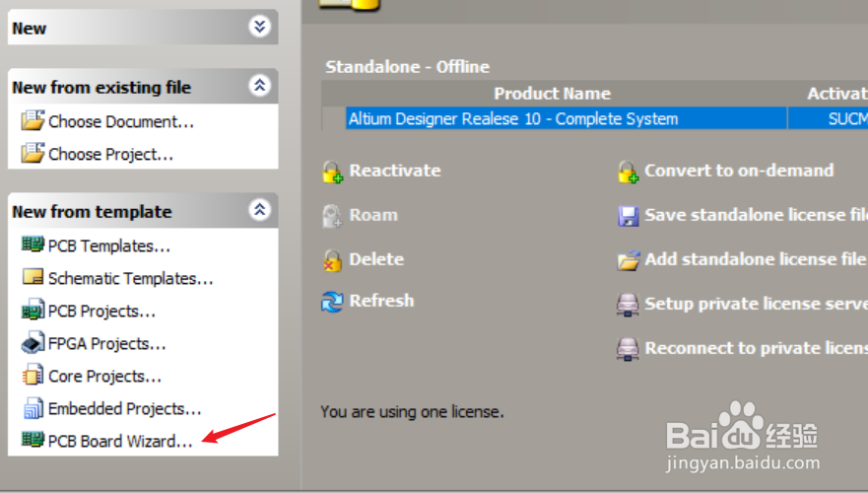Open Choose Project... link
Image resolution: width=868 pixels, height=493 pixels.
point(110,154)
